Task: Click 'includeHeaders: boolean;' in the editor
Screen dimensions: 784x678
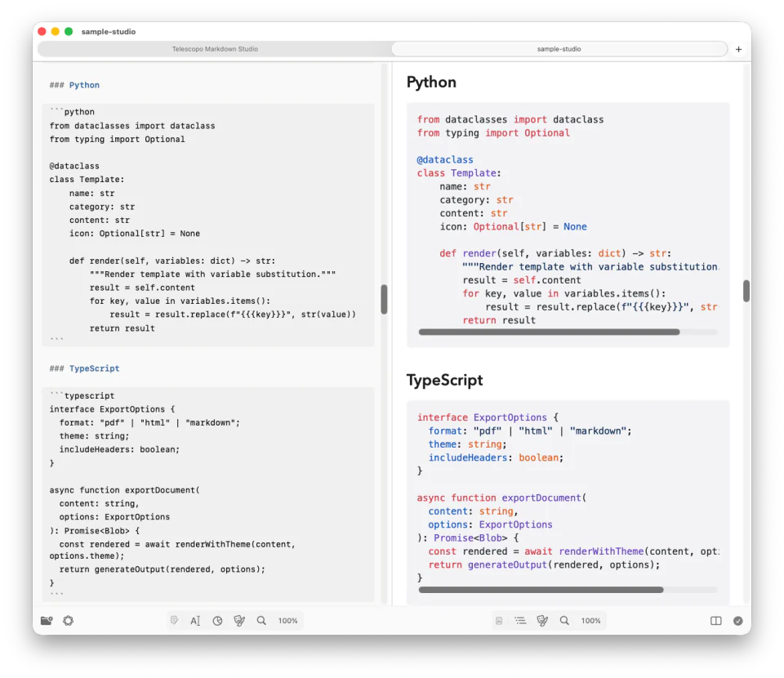Action: point(119,449)
